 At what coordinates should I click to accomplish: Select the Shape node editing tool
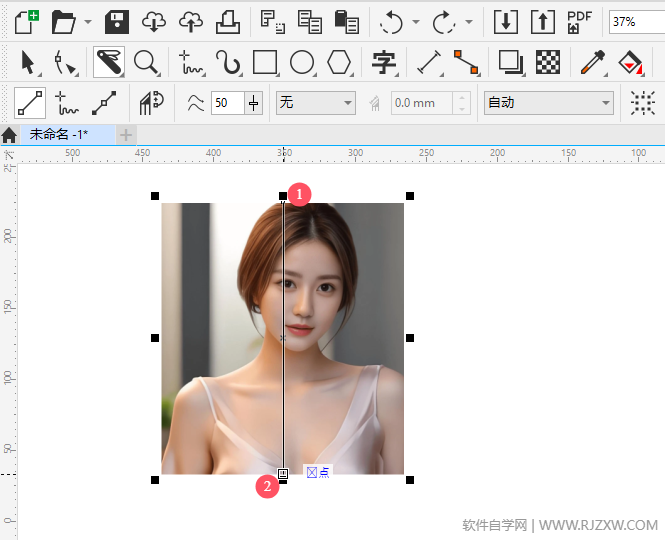click(x=66, y=63)
